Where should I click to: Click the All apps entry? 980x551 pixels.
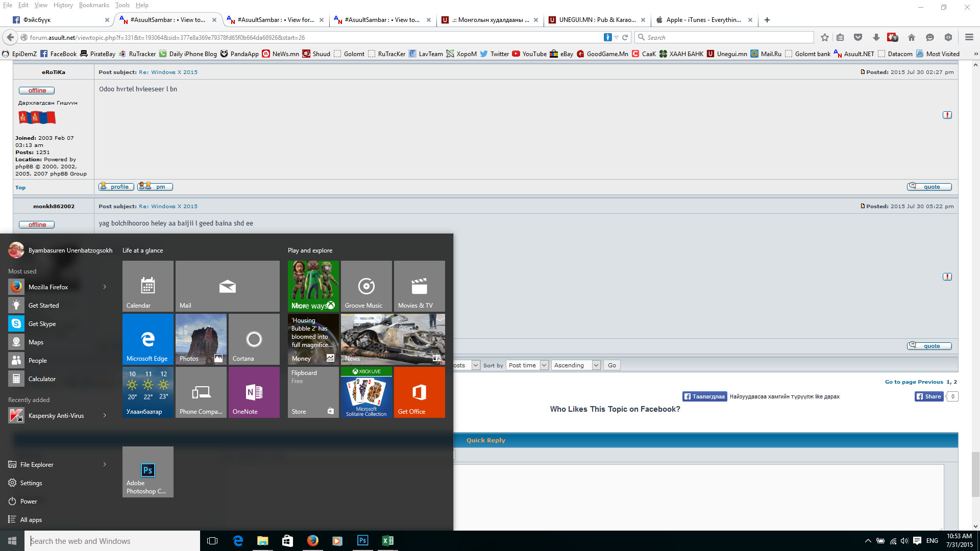[x=31, y=519]
